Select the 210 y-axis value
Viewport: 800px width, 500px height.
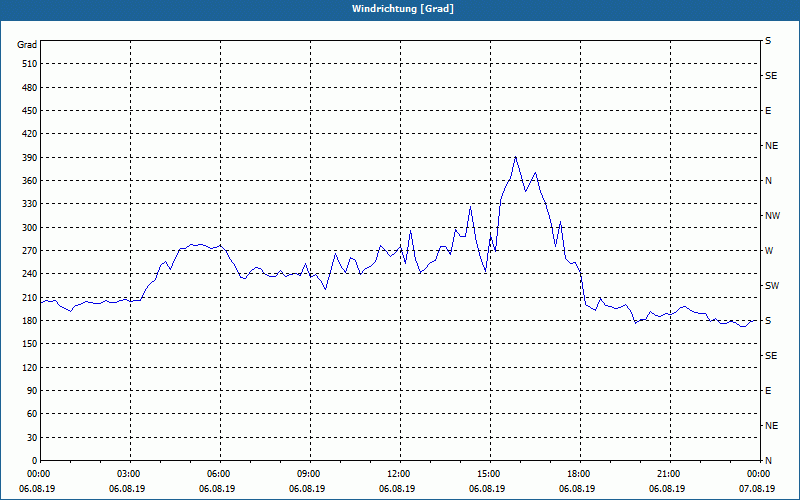pyautogui.click(x=29, y=297)
